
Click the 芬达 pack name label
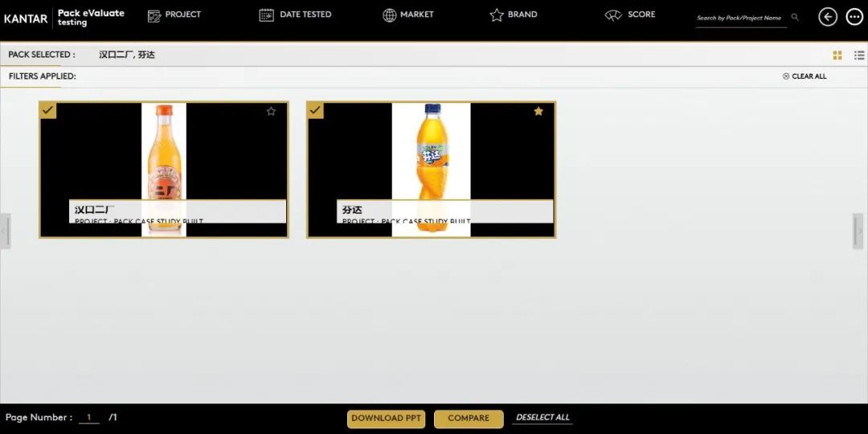click(x=352, y=210)
